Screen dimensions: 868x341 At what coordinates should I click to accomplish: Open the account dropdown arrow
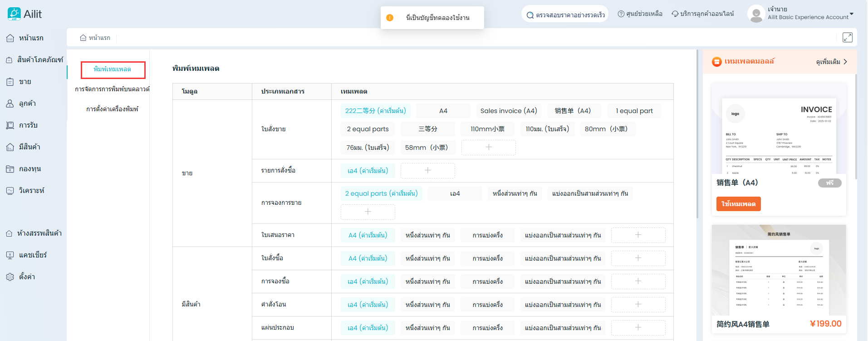tap(852, 14)
